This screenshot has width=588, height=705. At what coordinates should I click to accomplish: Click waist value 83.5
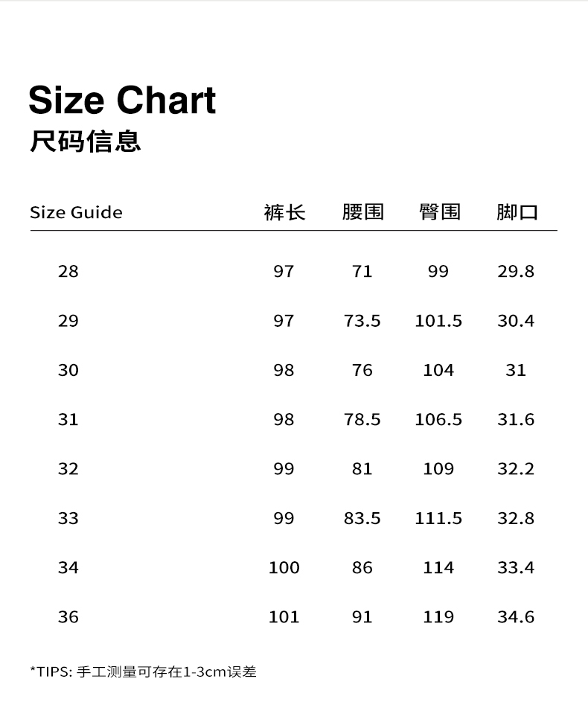coord(362,518)
